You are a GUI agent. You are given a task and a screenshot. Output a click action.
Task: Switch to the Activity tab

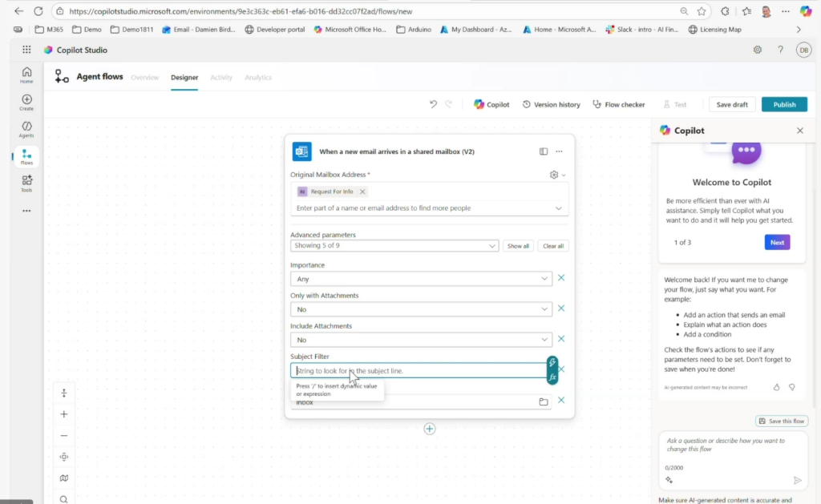221,78
